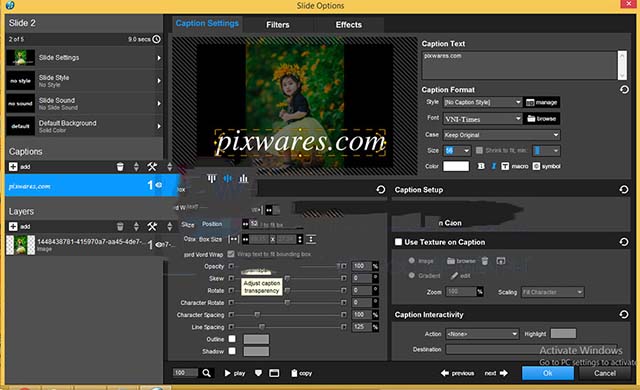640x390 pixels.
Task: Switch to Caption Settings tab
Action: [207, 23]
